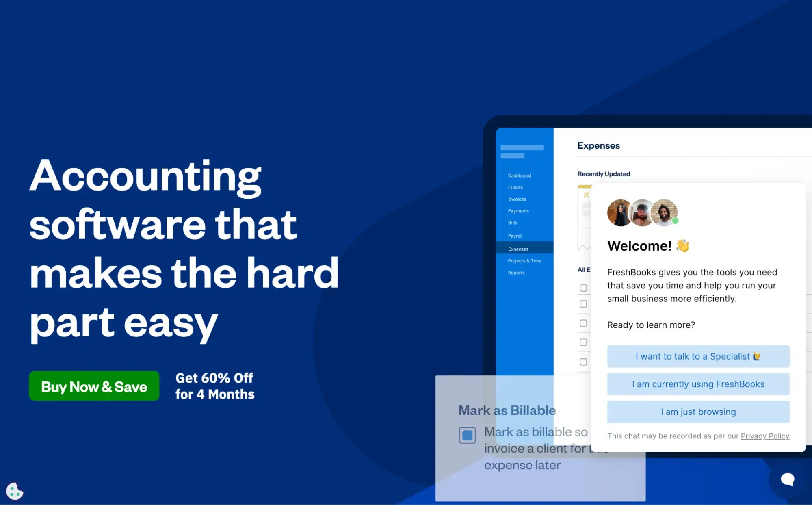Screen dimensions: 812x505
Task: Click the Payments navigation icon
Action: coord(518,211)
